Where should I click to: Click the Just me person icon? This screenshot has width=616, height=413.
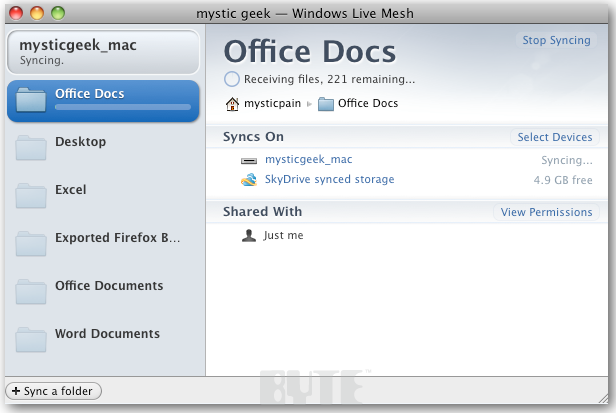pyautogui.click(x=249, y=236)
